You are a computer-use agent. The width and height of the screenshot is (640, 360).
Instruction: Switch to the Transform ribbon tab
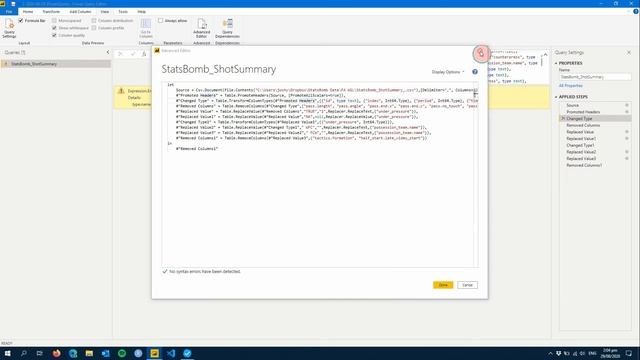[x=51, y=12]
